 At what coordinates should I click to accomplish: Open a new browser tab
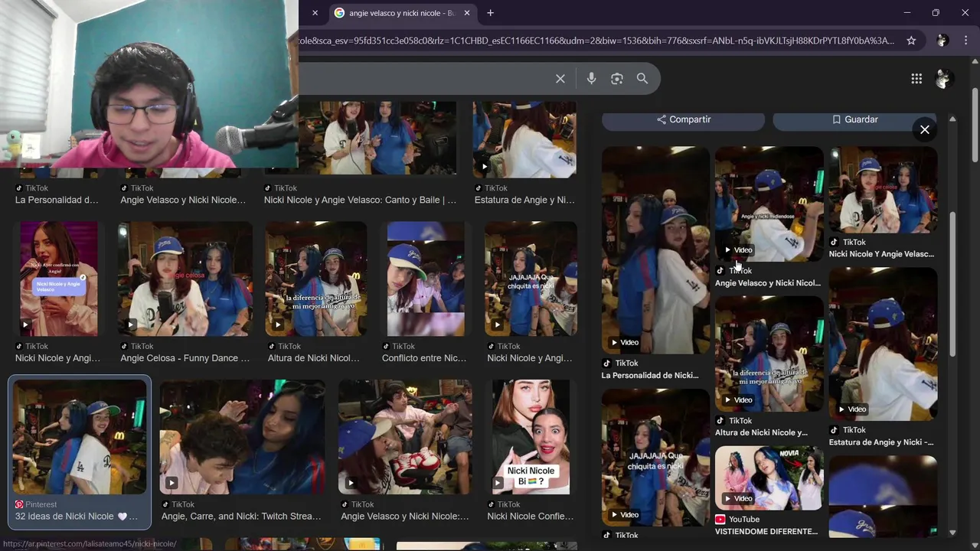point(490,13)
